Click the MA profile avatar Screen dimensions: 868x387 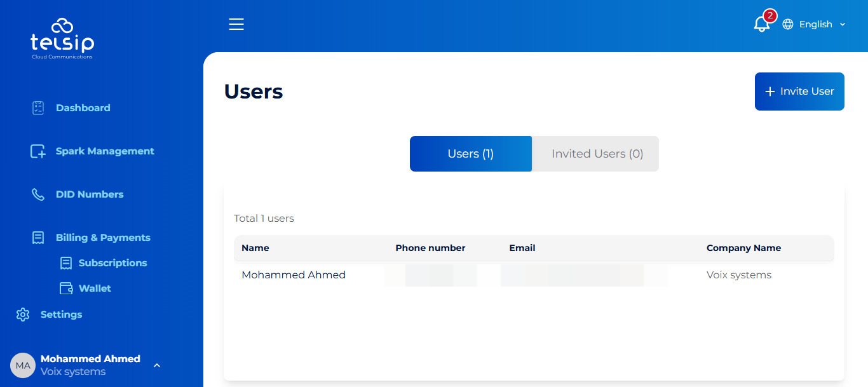(23, 365)
